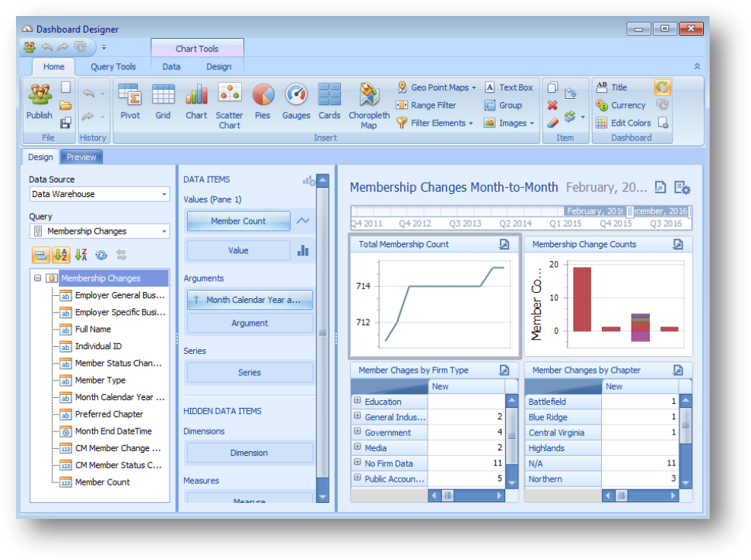Collapse the ribbon with the chevron

point(697,66)
